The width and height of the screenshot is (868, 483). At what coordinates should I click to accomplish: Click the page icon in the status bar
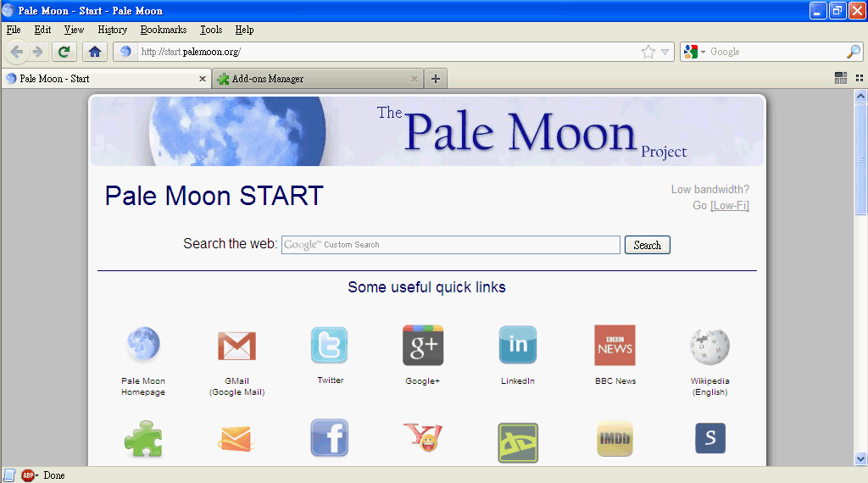[9, 475]
